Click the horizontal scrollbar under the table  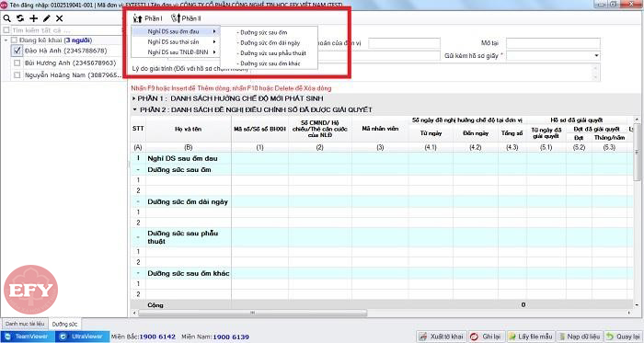point(253,313)
